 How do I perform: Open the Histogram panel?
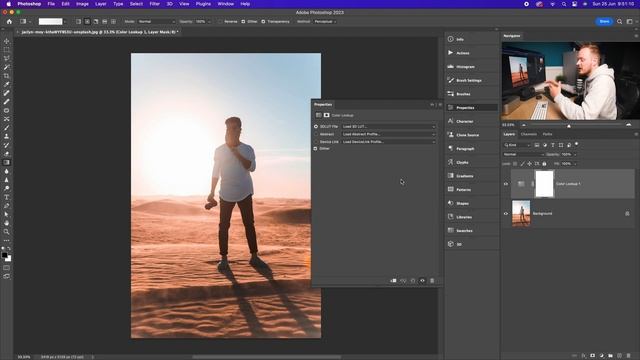471,67
